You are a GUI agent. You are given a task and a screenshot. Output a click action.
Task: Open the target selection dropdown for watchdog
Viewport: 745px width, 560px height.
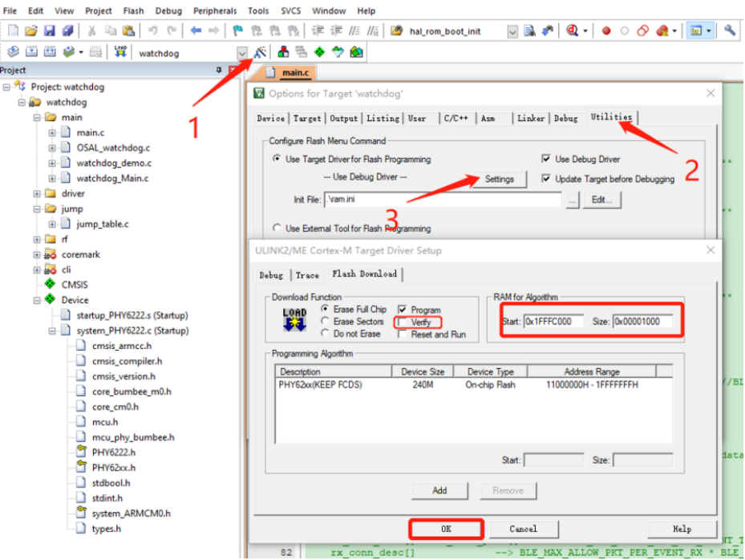(x=242, y=53)
